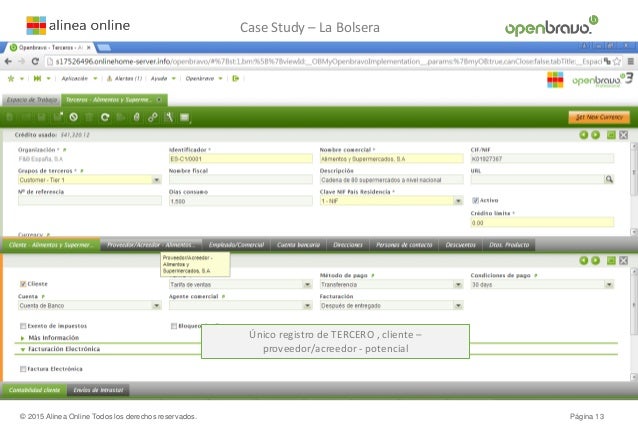
Task: Go to previous record in header form
Action: coord(583,135)
